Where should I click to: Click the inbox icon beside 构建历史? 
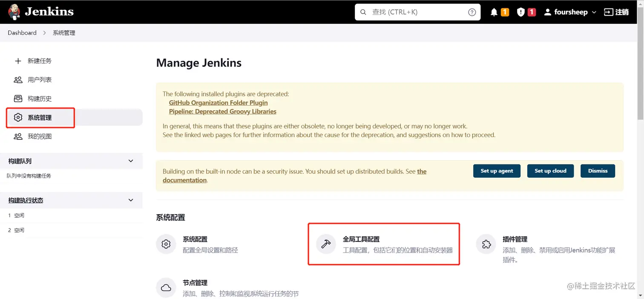coord(18,98)
